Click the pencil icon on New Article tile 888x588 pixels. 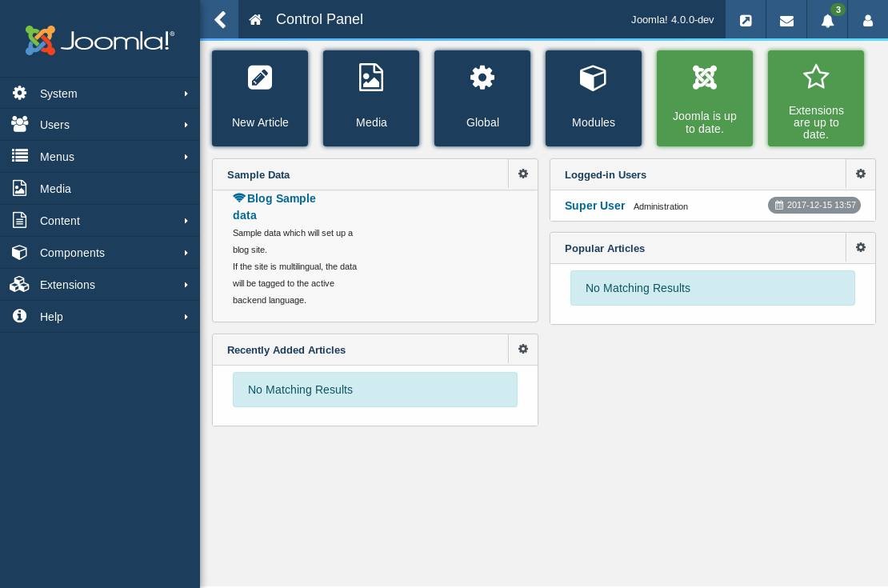tap(260, 78)
